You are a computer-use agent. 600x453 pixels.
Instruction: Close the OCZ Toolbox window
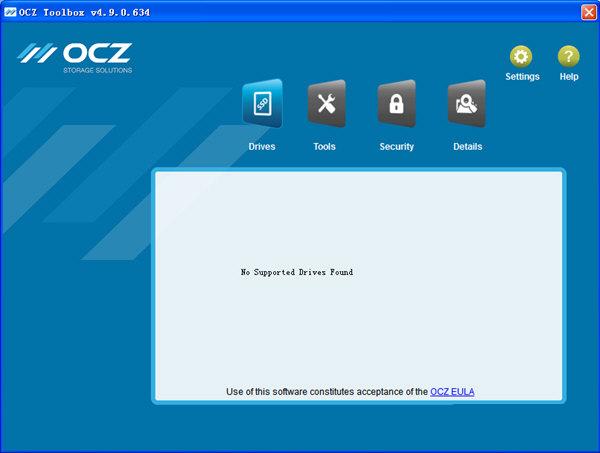tap(589, 12)
